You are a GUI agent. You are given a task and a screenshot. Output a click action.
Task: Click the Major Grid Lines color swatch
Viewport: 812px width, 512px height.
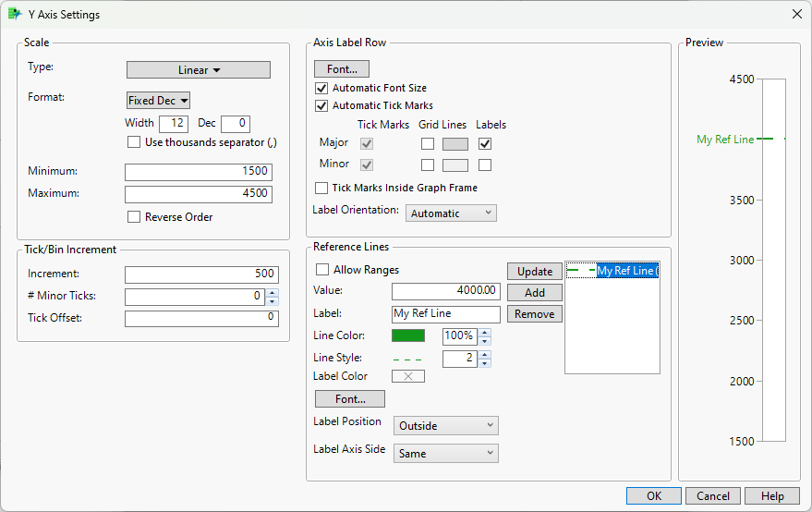click(x=455, y=144)
